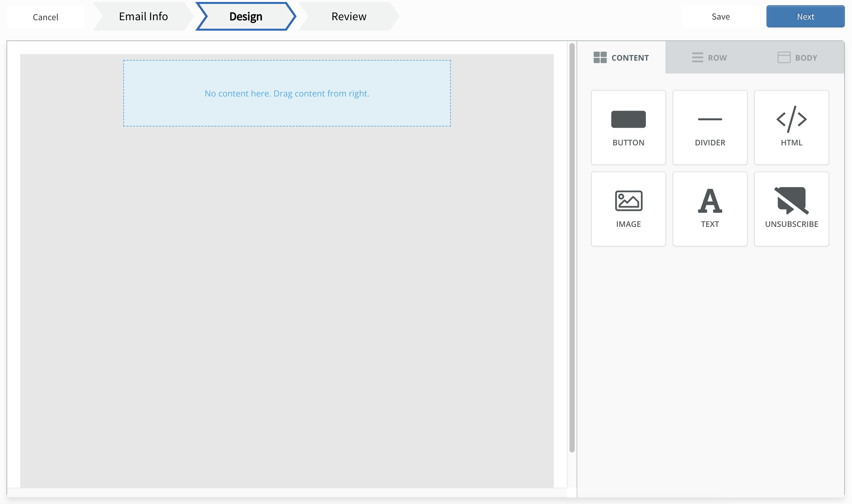Select the Text content block icon
Viewport: 852px width, 504px height.
tap(710, 201)
